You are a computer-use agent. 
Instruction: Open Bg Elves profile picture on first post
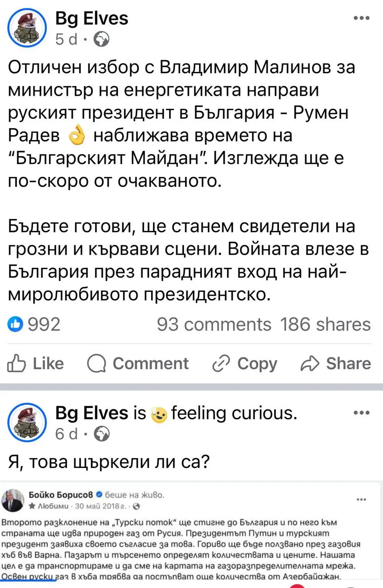(27, 28)
